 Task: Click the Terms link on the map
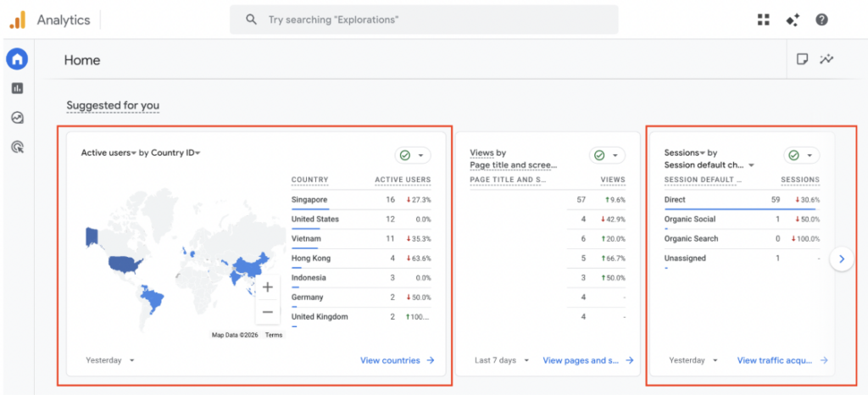(x=274, y=335)
